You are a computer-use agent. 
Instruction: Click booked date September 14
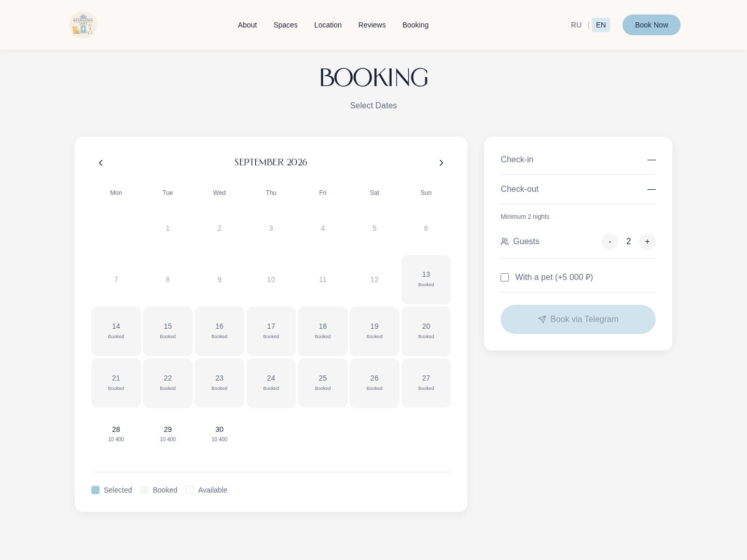click(x=116, y=331)
